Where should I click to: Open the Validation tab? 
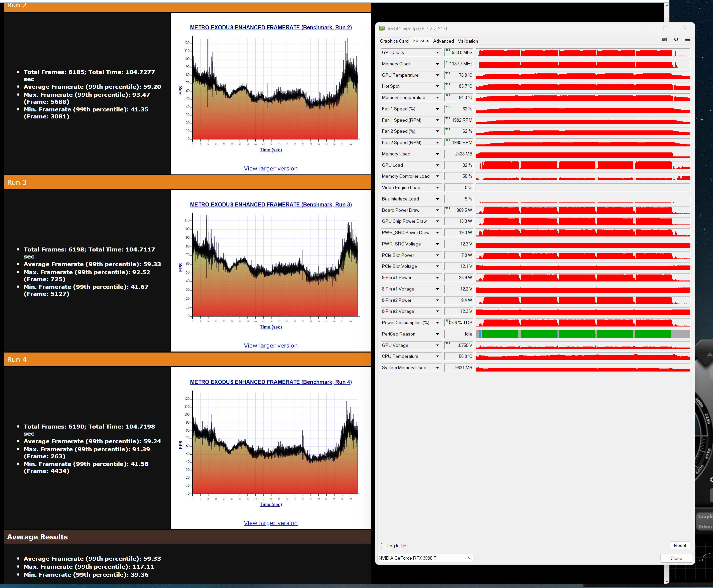pos(468,41)
